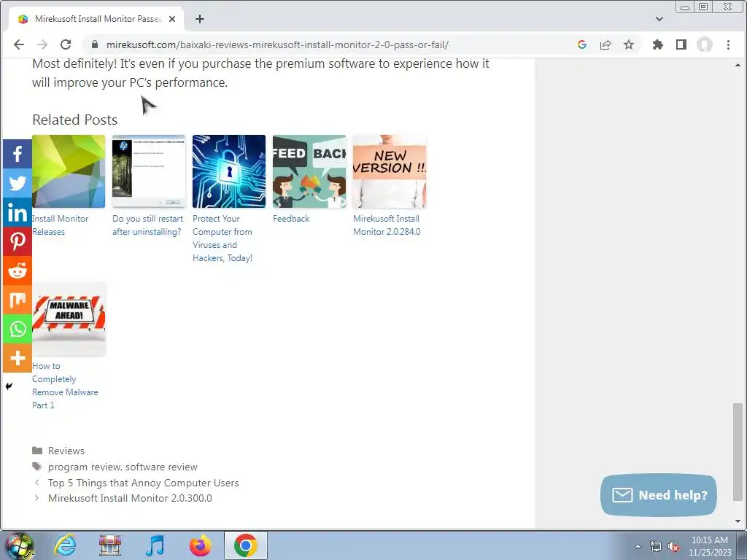The image size is (747, 560).
Task: Open the Windows Start menu
Action: 19,545
